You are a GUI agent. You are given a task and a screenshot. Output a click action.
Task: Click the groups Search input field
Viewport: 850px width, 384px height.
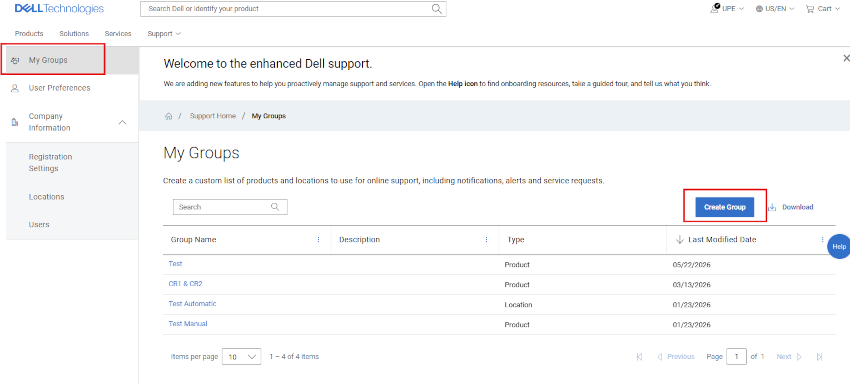[x=230, y=207]
